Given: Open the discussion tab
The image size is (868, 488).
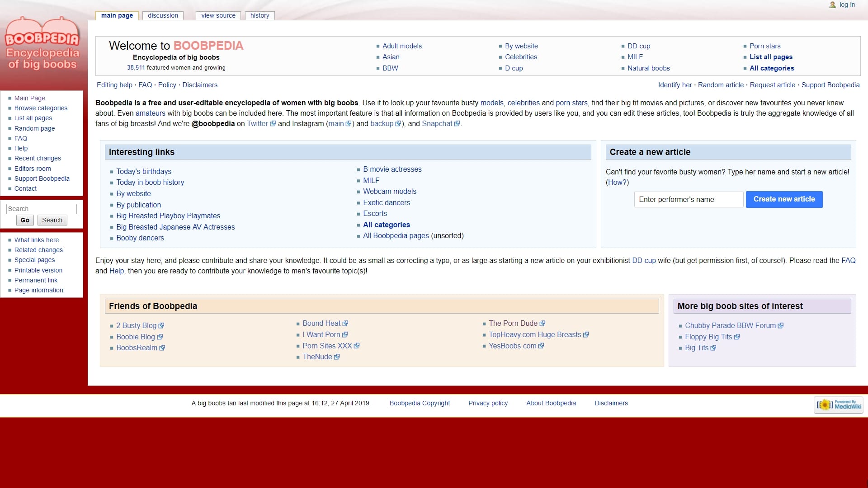Looking at the screenshot, I should tap(163, 15).
